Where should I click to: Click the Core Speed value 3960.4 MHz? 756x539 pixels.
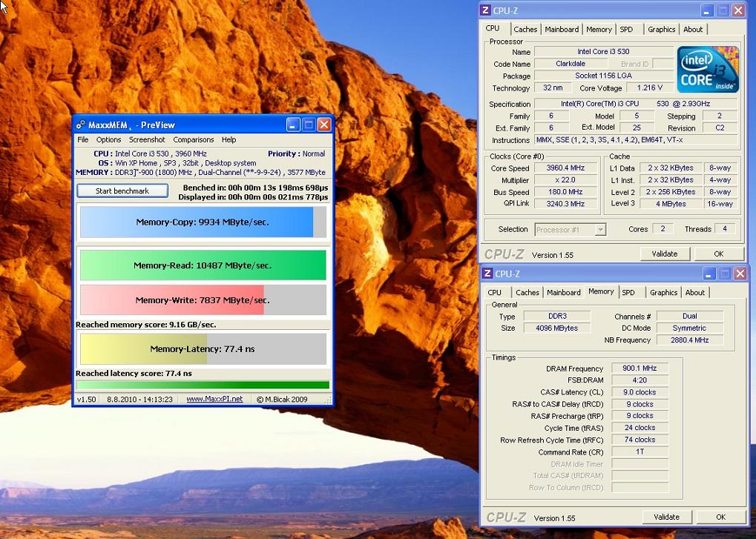tap(565, 168)
